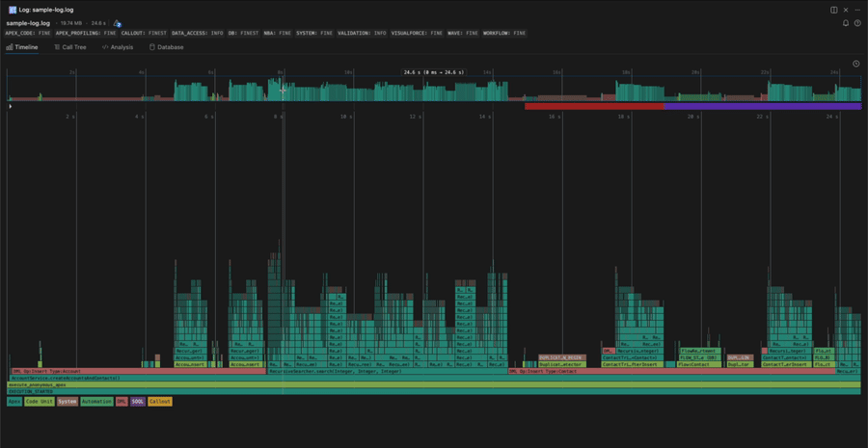
Task: Toggle the Automation legend swatch
Action: [96, 402]
